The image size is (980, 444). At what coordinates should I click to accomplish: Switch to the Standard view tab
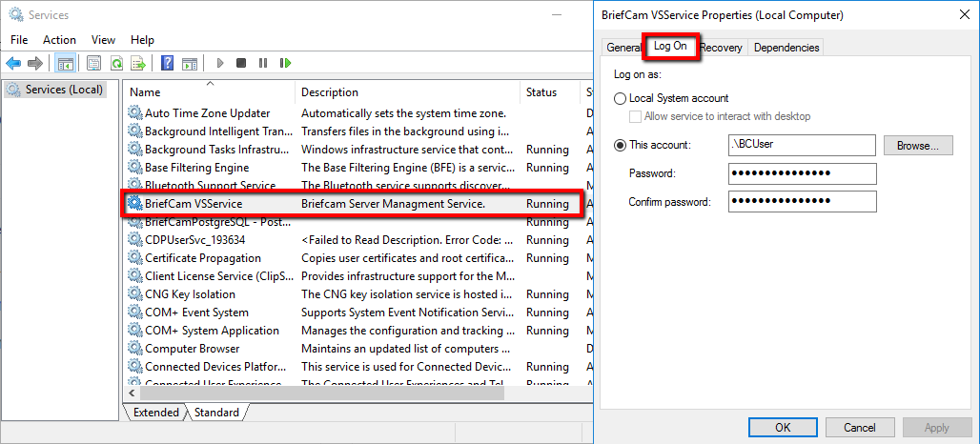[x=216, y=413]
